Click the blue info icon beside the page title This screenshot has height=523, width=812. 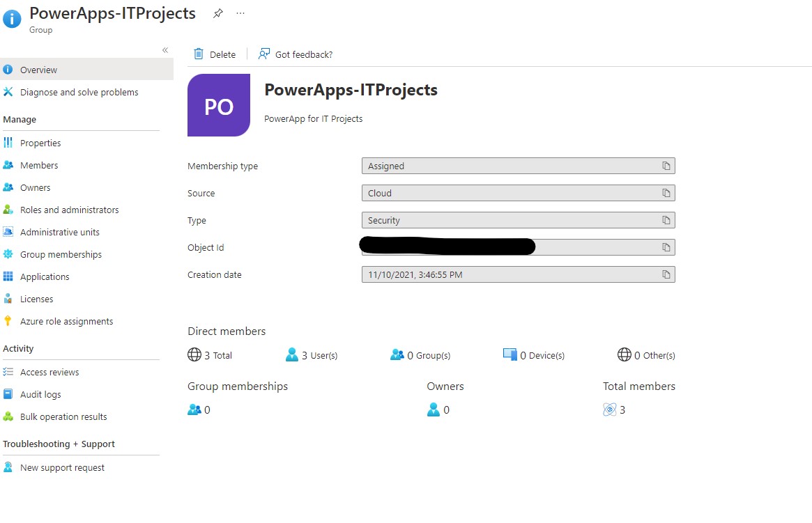(12, 19)
